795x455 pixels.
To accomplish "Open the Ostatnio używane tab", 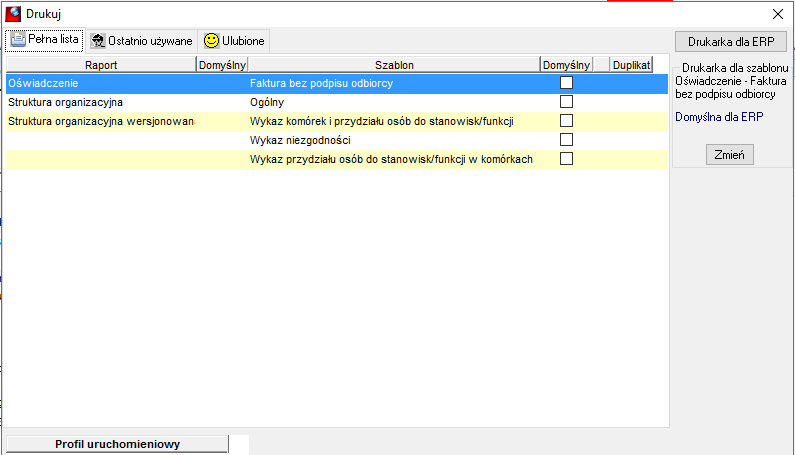I will [x=141, y=41].
